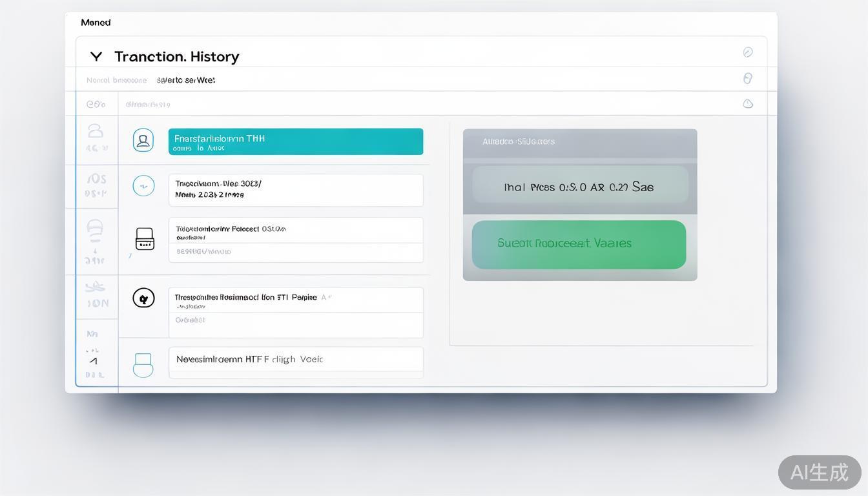Select the 'Sµertc serWrel' tab
868x496 pixels.
186,81
